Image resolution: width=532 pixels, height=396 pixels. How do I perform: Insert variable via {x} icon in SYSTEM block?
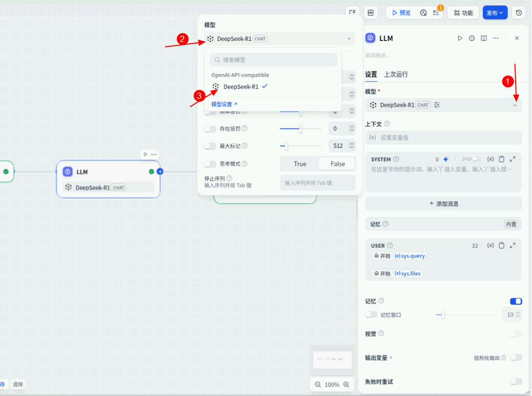pos(490,159)
